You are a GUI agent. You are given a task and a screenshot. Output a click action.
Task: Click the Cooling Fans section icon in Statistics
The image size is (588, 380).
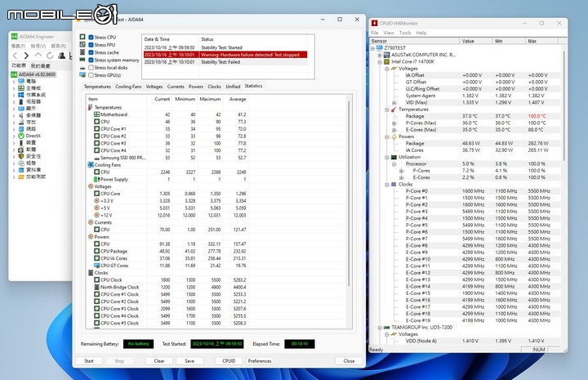point(91,165)
